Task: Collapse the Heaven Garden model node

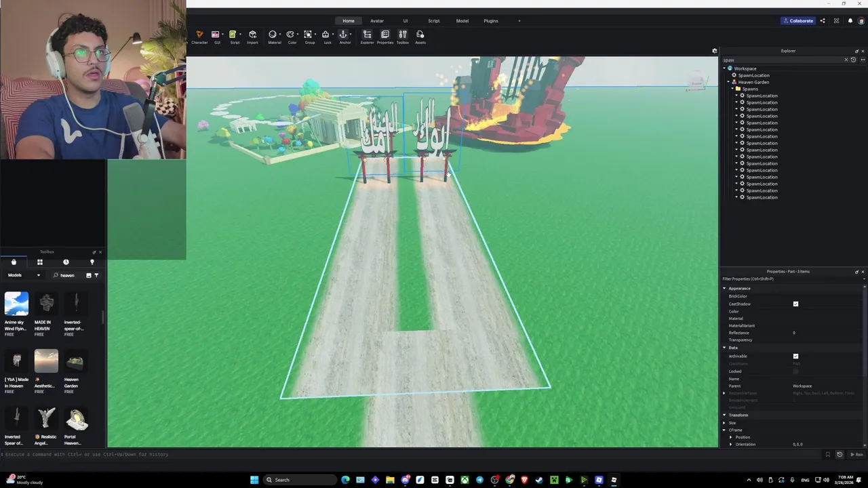Action: (x=729, y=82)
